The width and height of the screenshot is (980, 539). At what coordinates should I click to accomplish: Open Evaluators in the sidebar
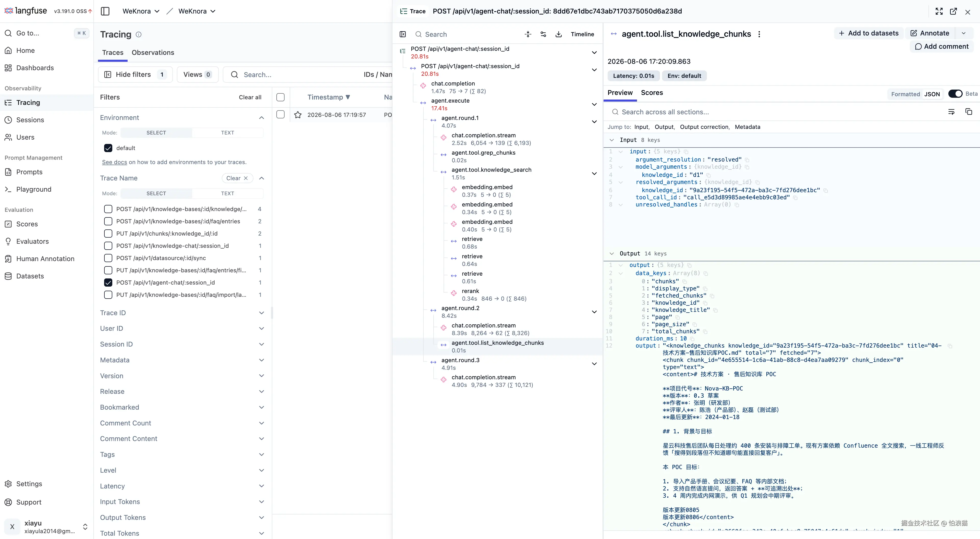click(x=32, y=241)
